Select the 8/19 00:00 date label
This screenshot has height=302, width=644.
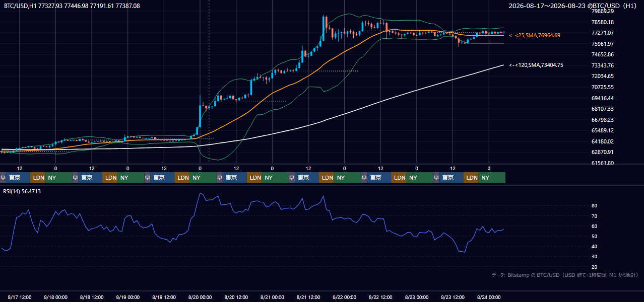point(127,297)
